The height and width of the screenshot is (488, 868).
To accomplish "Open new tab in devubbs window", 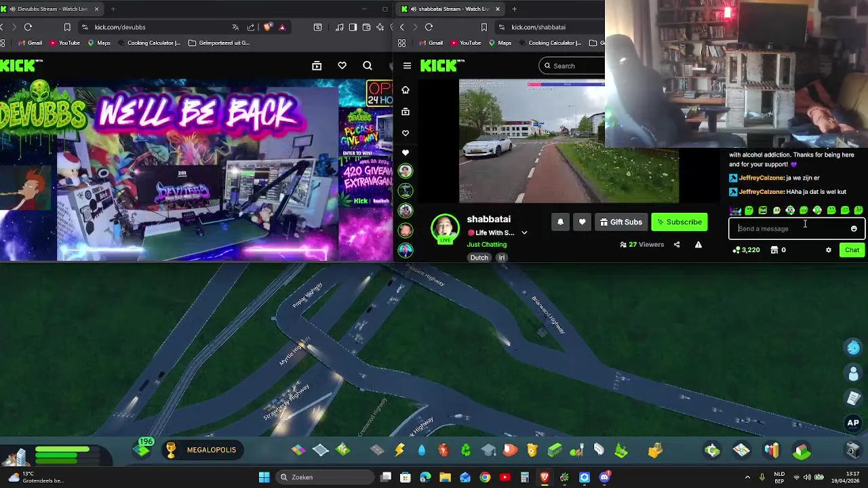I will [x=113, y=9].
